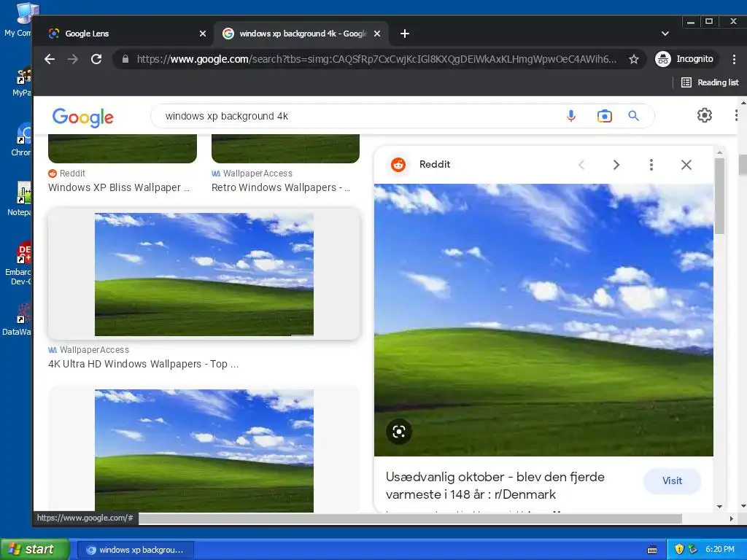Click the on-screen keyboard tray icon
747x560 pixels.
tap(652, 550)
